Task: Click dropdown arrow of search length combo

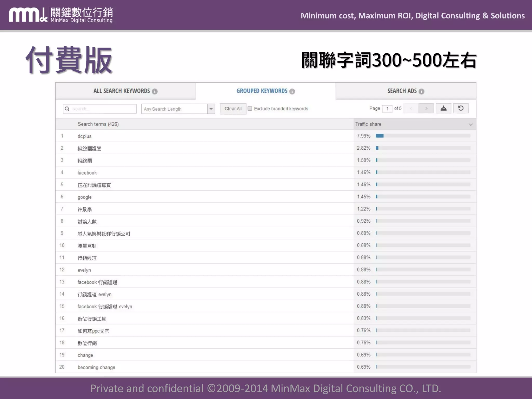Action: pyautogui.click(x=211, y=109)
